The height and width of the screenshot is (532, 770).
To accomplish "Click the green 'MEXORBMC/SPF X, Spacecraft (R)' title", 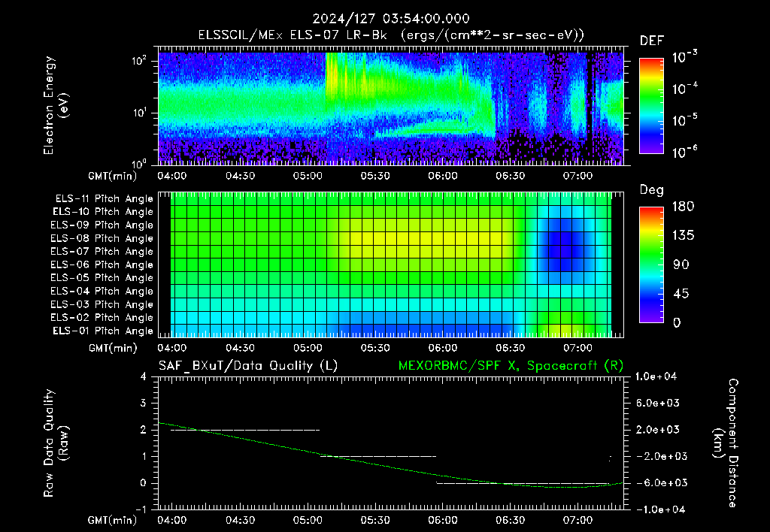I will (511, 366).
